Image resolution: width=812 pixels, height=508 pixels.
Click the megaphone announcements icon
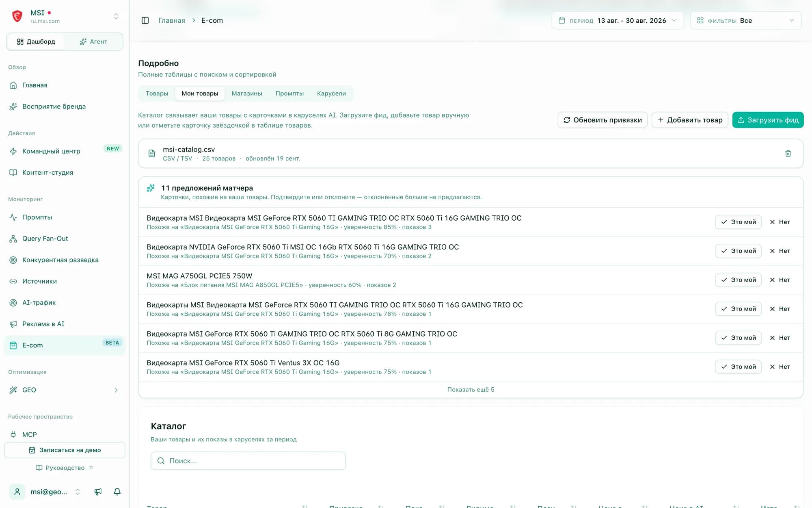[x=98, y=492]
